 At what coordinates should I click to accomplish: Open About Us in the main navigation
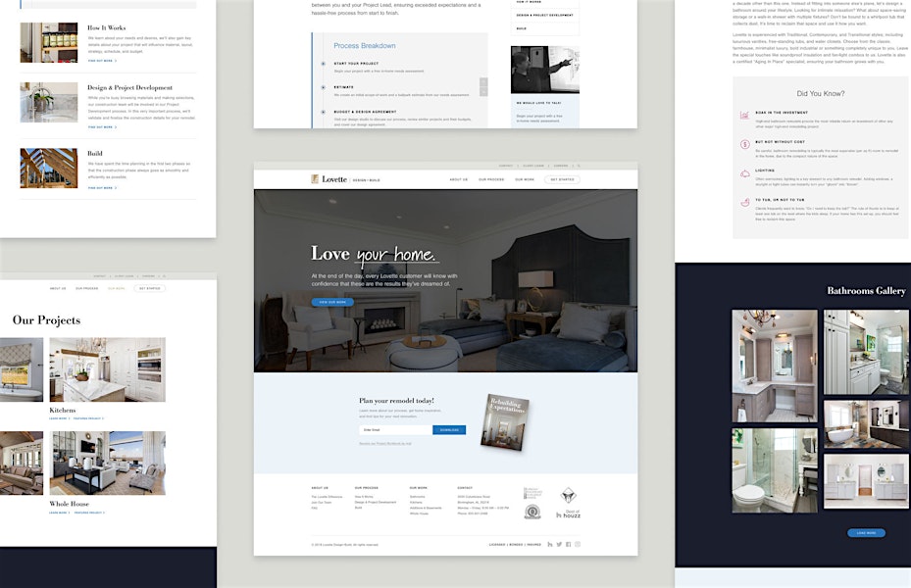coord(458,179)
